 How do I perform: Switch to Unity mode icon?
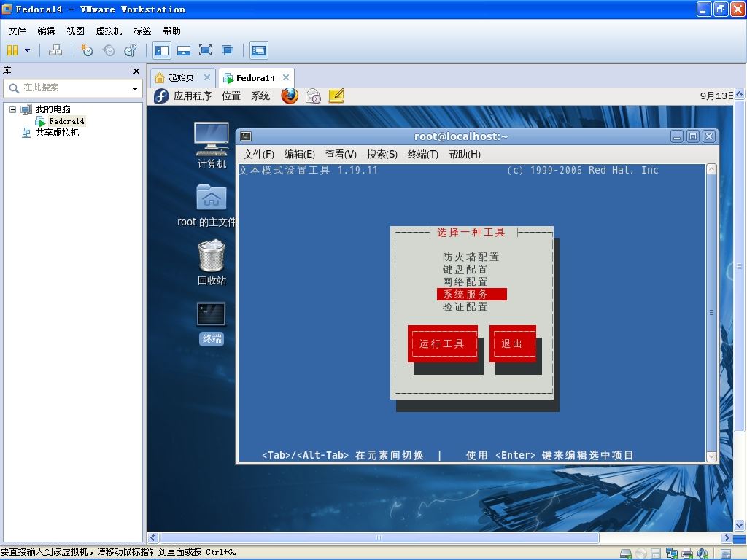(228, 50)
